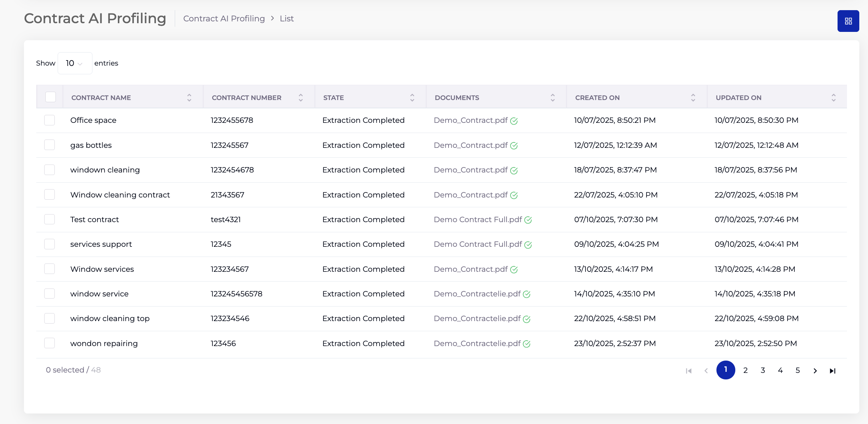This screenshot has width=868, height=424.
Task: Select the window cleaning top row checkbox
Action: click(x=49, y=318)
